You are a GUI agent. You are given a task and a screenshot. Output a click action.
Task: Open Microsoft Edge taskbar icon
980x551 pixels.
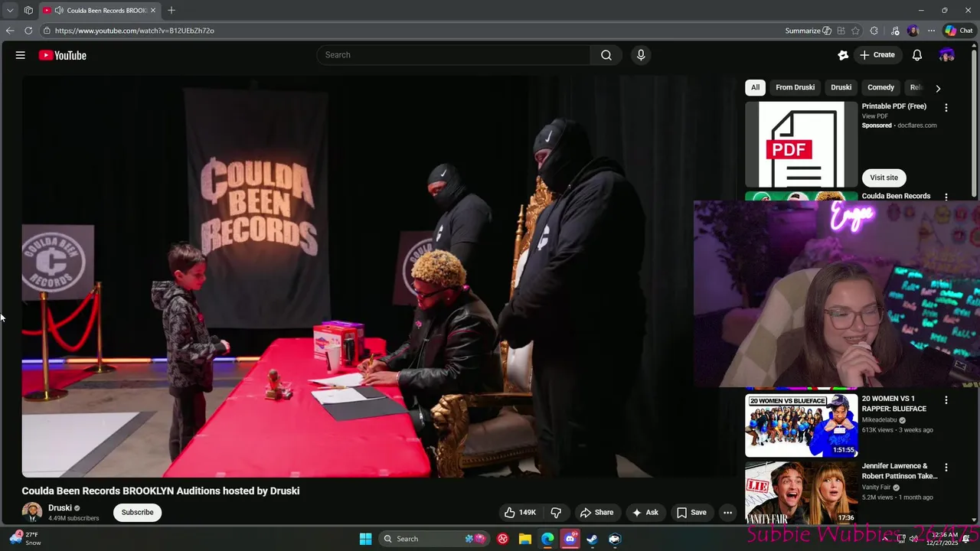547,539
